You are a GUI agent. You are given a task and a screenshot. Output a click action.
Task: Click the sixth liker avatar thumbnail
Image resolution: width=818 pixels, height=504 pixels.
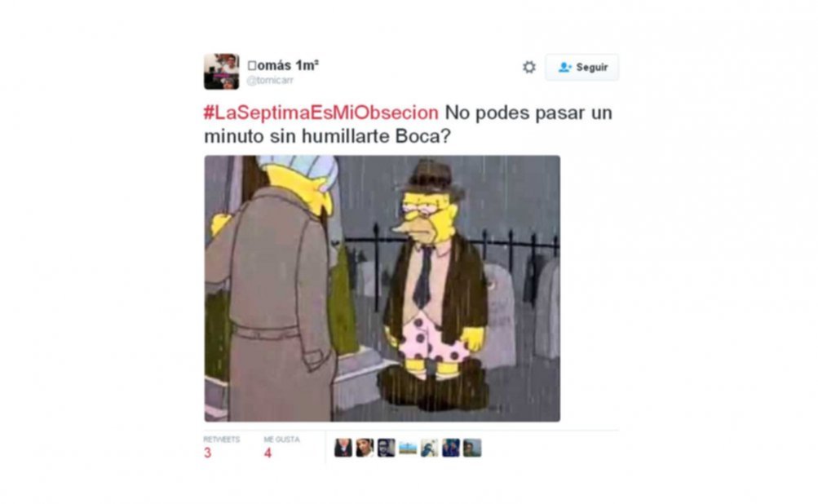tap(451, 448)
